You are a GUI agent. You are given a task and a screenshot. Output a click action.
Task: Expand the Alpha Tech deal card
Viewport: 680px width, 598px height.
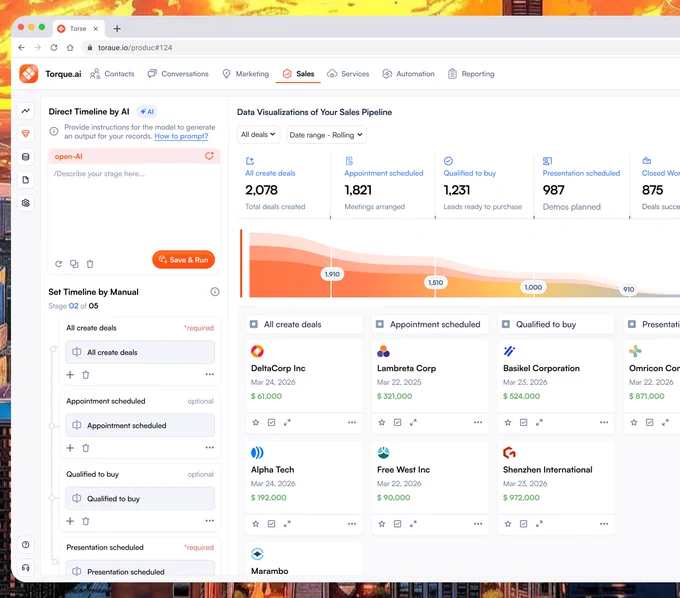[287, 524]
